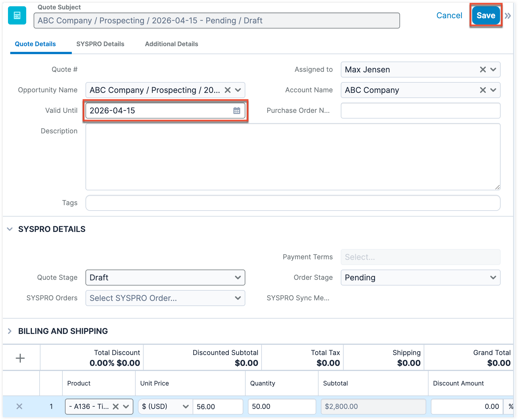Edit the unit price 56.00 field
The height and width of the screenshot is (420, 518).
218,407
